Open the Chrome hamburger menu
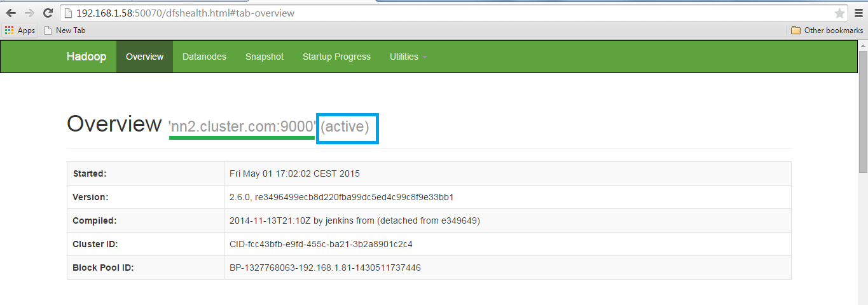 point(858,13)
